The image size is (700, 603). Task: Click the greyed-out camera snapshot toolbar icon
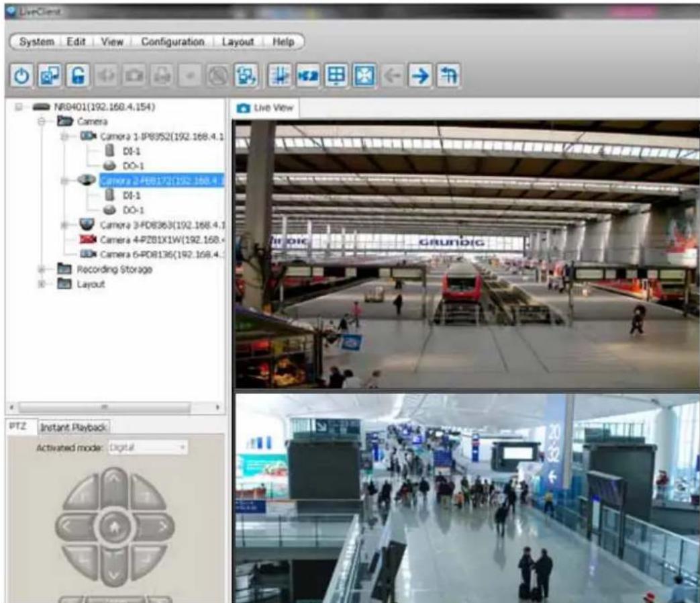pyautogui.click(x=134, y=75)
